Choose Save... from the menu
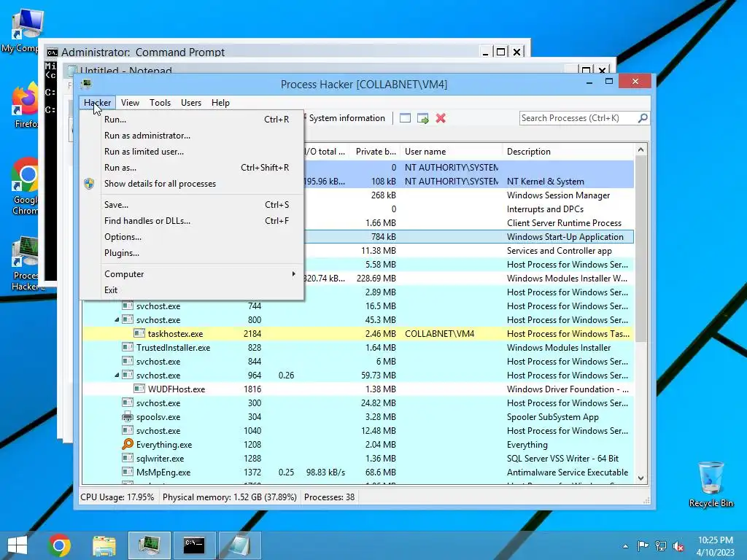The width and height of the screenshot is (747, 560). pos(192,205)
